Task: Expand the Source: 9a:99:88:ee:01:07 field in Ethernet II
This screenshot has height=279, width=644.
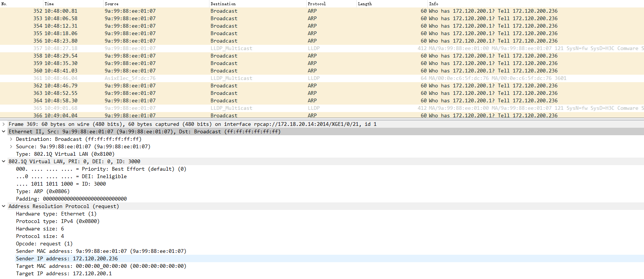Action: tap(11, 146)
